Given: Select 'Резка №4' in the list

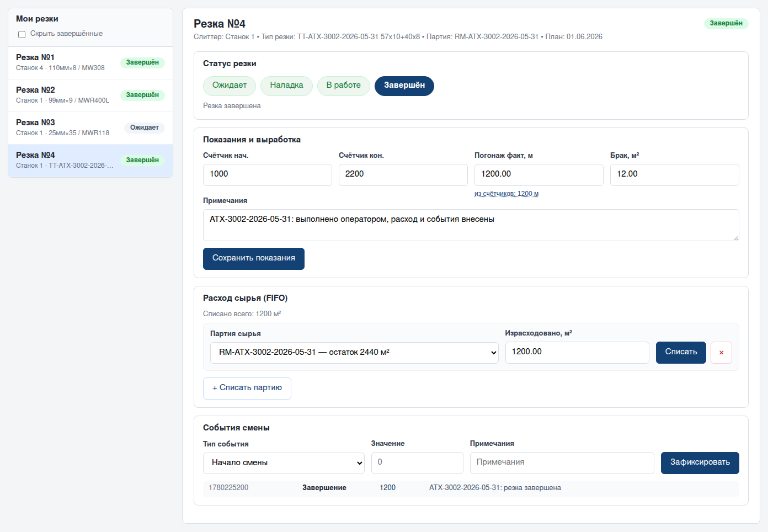Looking at the screenshot, I should [90, 161].
